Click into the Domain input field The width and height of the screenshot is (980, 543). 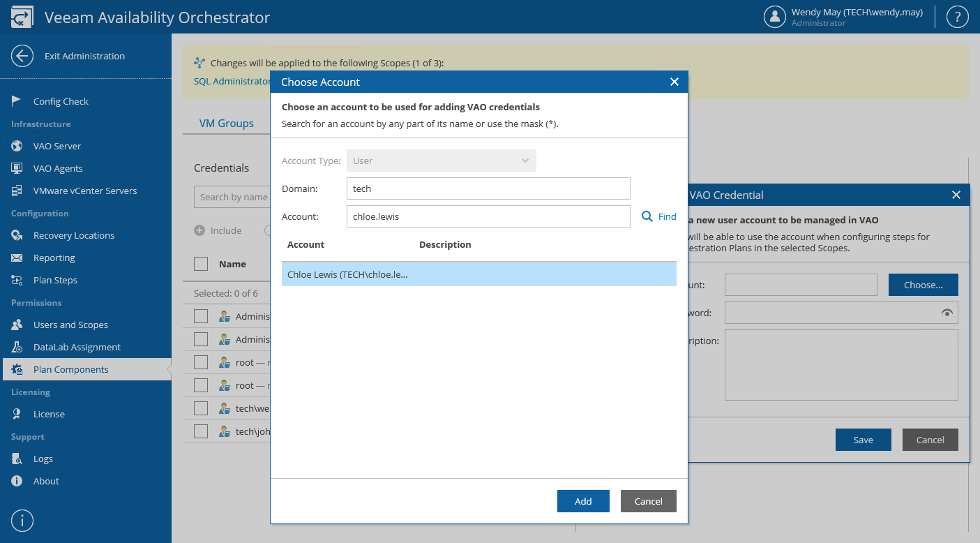tap(488, 188)
